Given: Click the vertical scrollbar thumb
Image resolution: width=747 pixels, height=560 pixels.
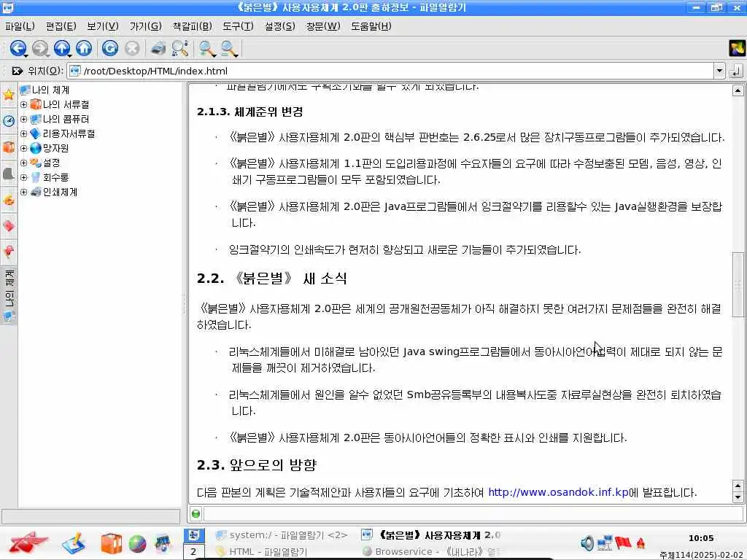Looking at the screenshot, I should point(738,284).
